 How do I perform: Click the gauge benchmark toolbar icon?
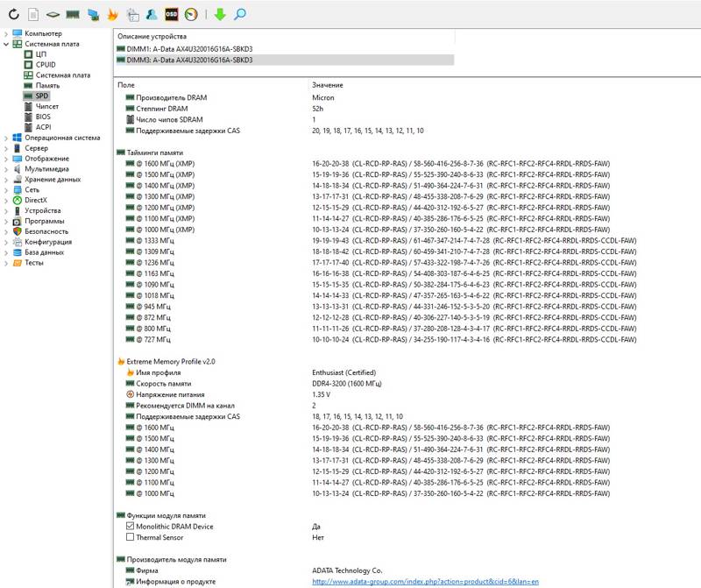coord(191,14)
